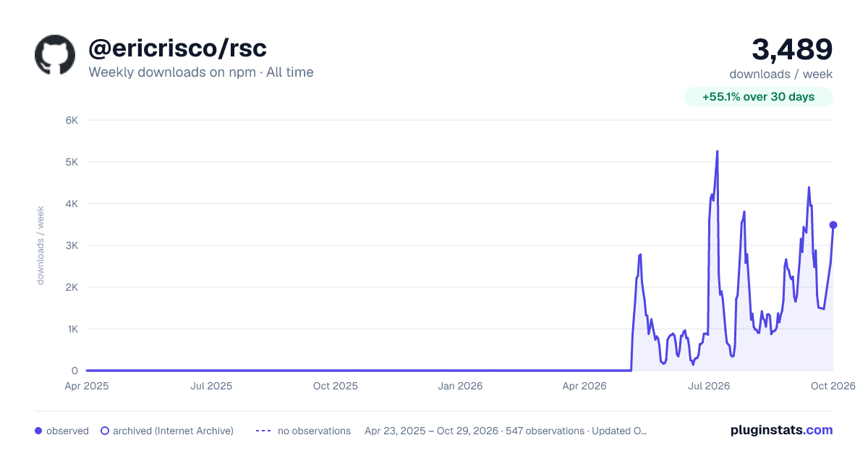This screenshot has height=456, width=868.
Task: Click the 4K y-axis label
Action: 72,203
